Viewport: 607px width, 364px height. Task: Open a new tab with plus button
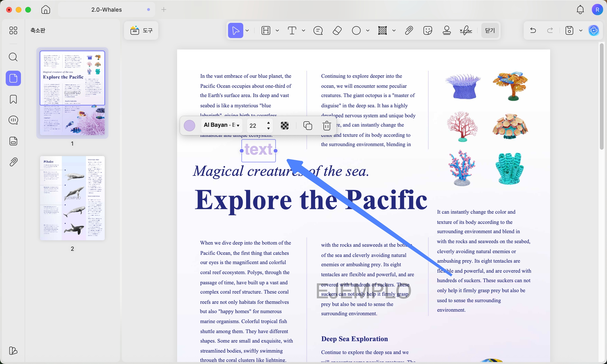tap(164, 10)
